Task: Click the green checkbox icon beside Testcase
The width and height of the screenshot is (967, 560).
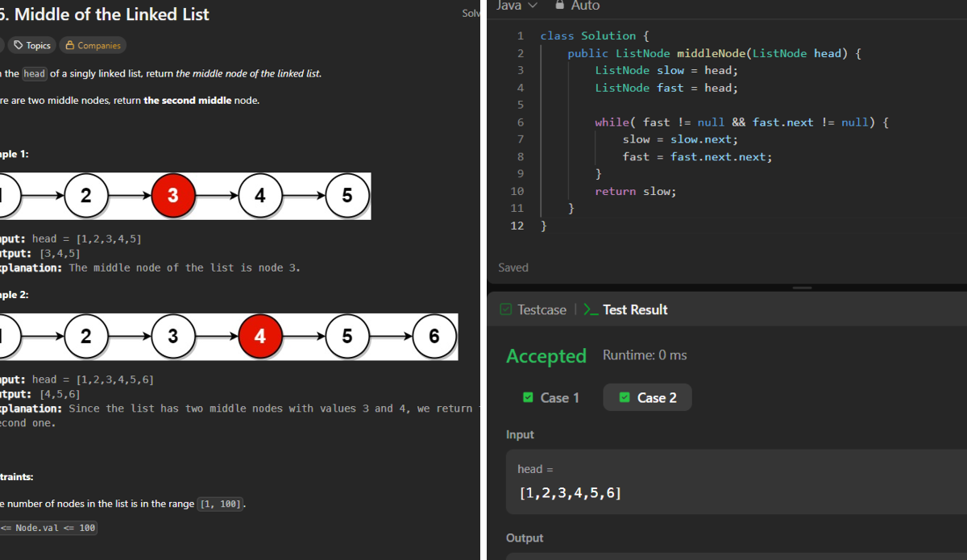Action: 506,309
